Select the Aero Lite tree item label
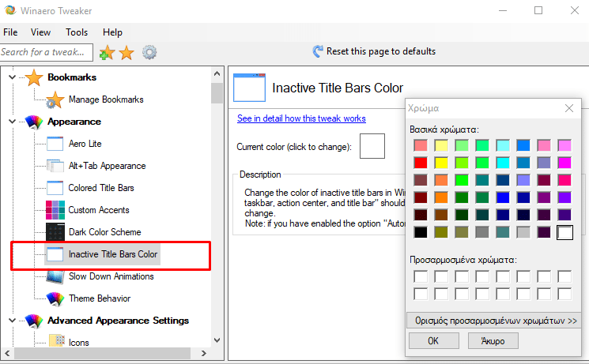Viewport: 589px width, 364px height. point(85,144)
